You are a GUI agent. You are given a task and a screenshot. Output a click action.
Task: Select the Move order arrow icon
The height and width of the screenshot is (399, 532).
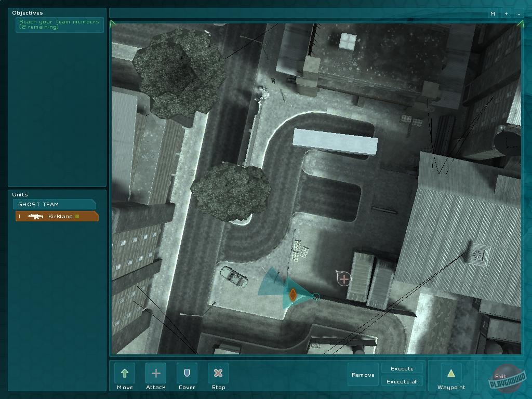click(x=125, y=373)
